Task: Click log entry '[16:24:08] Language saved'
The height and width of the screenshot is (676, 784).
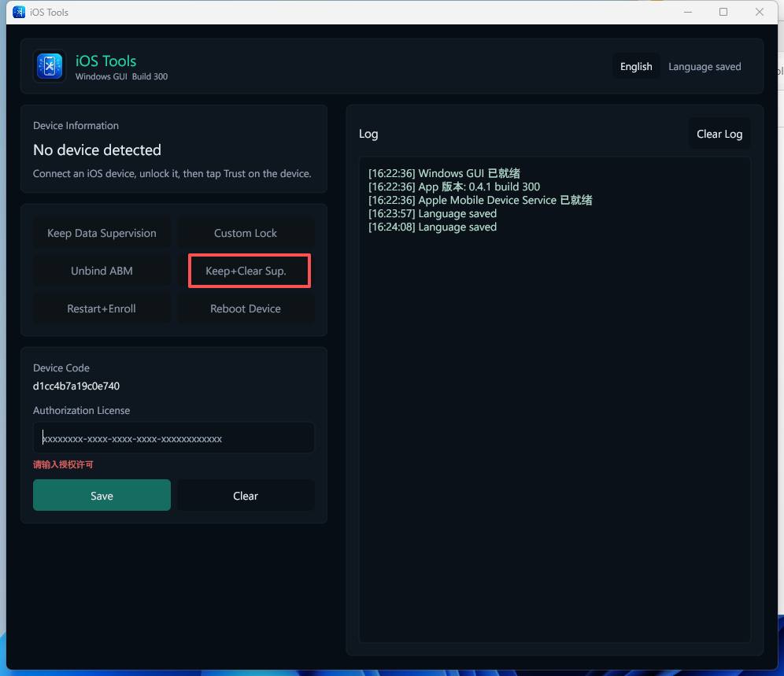Action: (432, 227)
